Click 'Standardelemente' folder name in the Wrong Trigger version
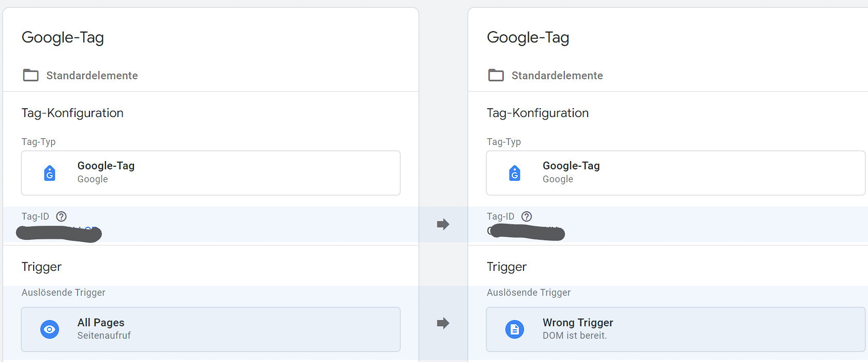868x362 pixels. (557, 76)
